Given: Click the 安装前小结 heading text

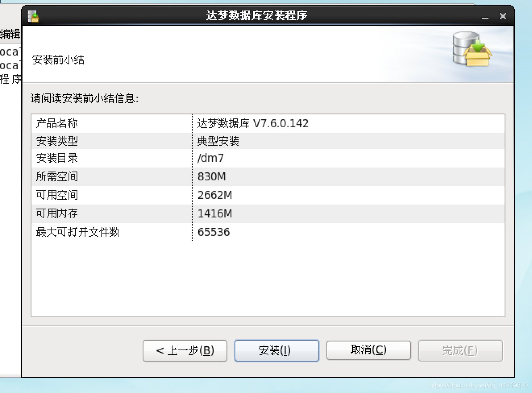Looking at the screenshot, I should click(58, 60).
